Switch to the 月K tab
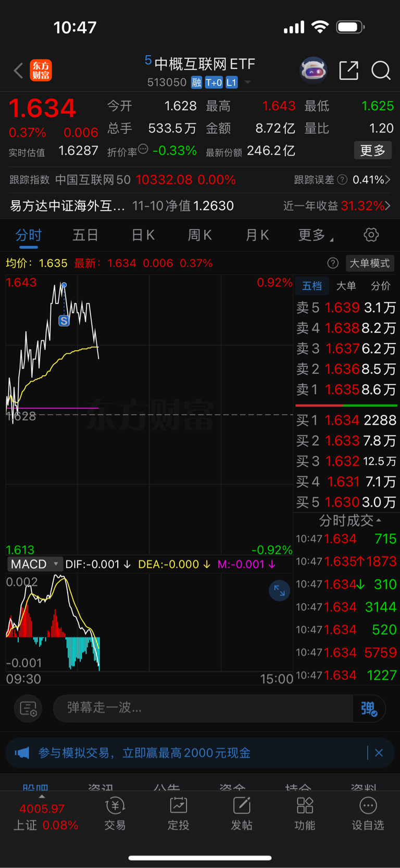Image resolution: width=400 pixels, height=868 pixels. [257, 235]
